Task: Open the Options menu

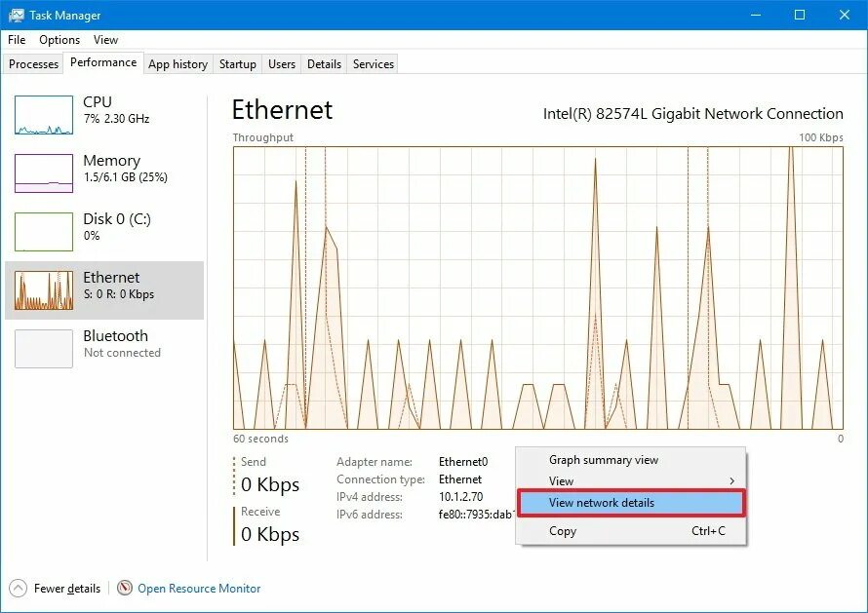Action: (x=59, y=40)
